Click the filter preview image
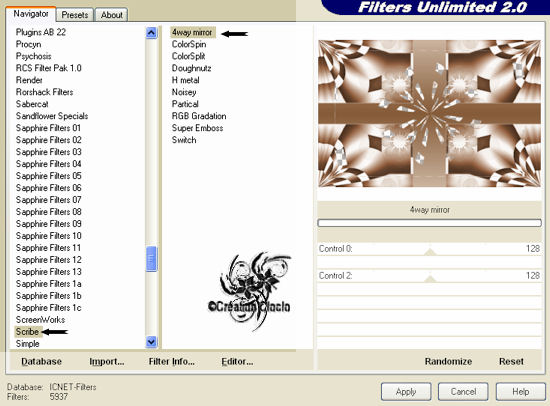 point(429,113)
